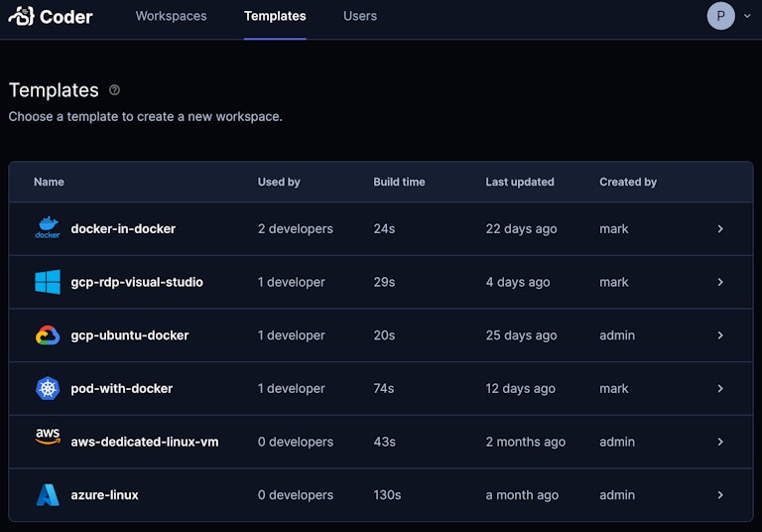The image size is (762, 532).
Task: Click the Google Cloud icon
Action: pyautogui.click(x=48, y=335)
